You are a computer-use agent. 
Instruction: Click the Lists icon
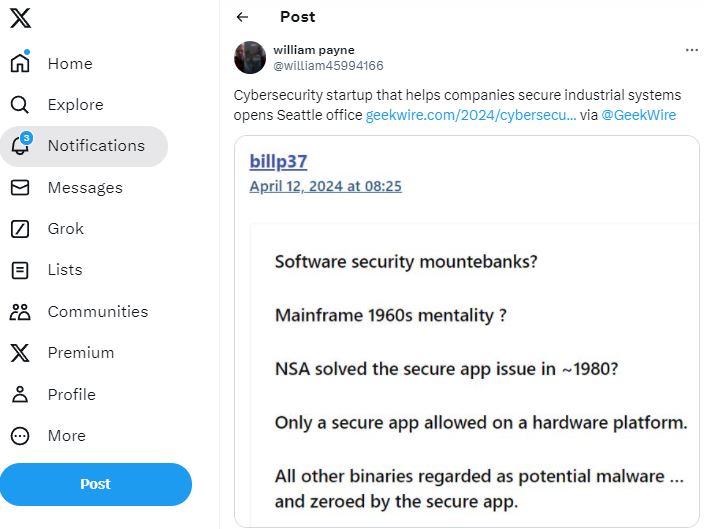tap(20, 270)
